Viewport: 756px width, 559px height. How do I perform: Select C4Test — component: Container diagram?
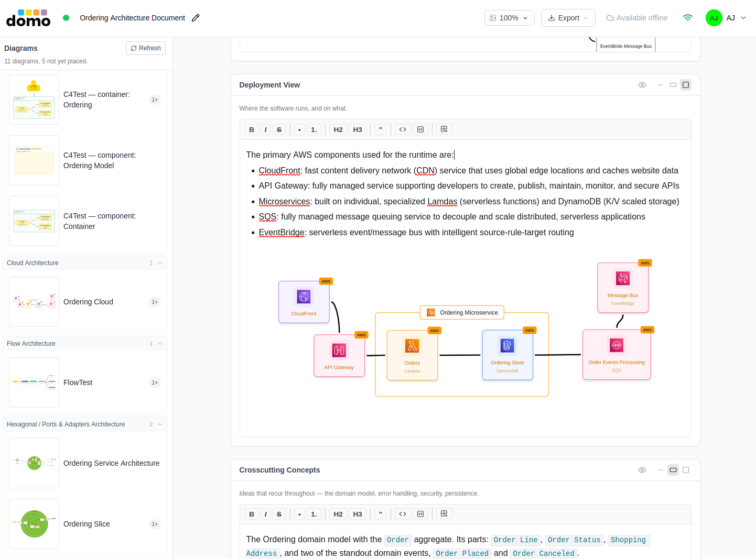(85, 221)
